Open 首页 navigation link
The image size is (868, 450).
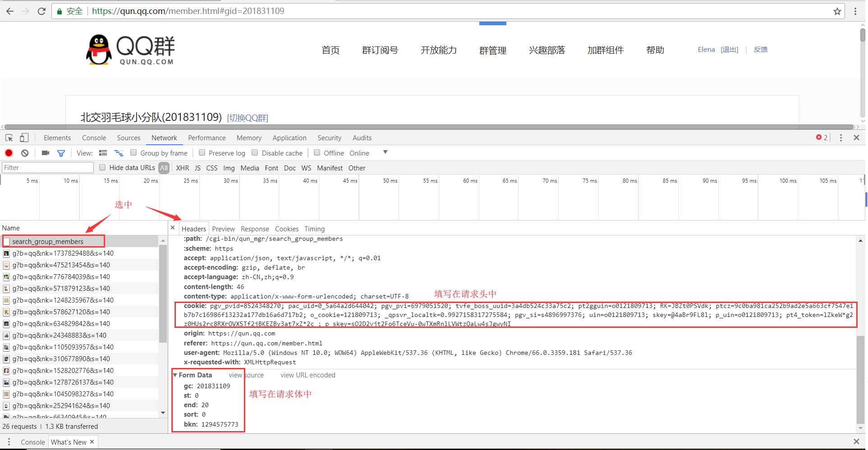click(331, 50)
